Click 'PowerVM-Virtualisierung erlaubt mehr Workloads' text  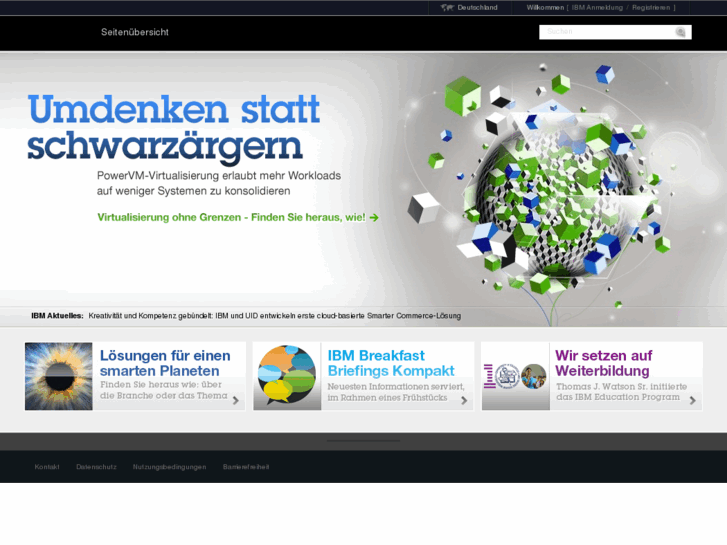219,176
